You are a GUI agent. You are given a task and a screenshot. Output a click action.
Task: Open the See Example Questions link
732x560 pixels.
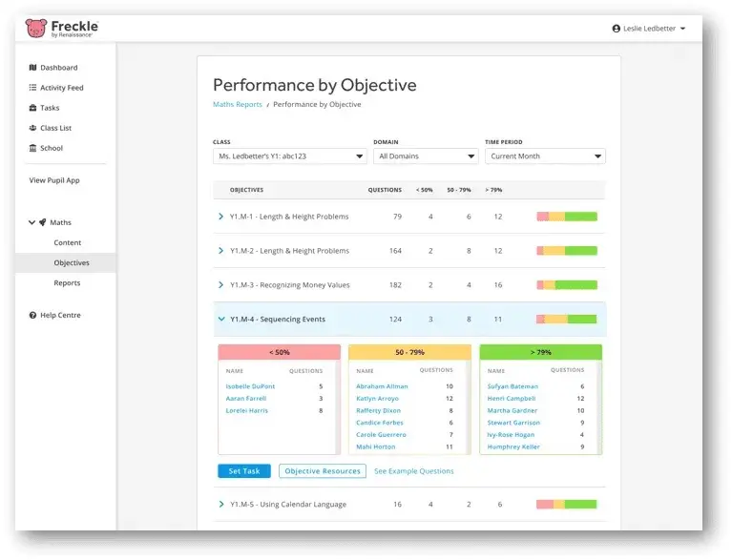click(x=413, y=471)
